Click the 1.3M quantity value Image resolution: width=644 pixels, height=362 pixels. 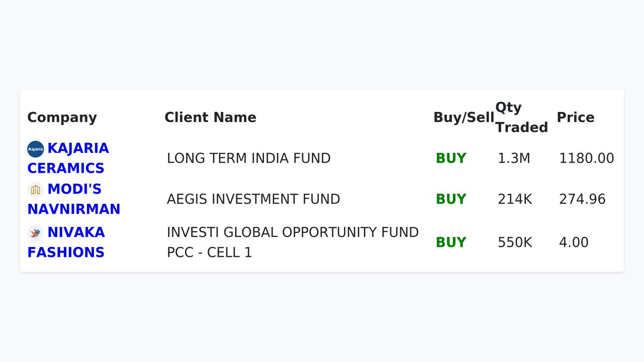pyautogui.click(x=514, y=158)
